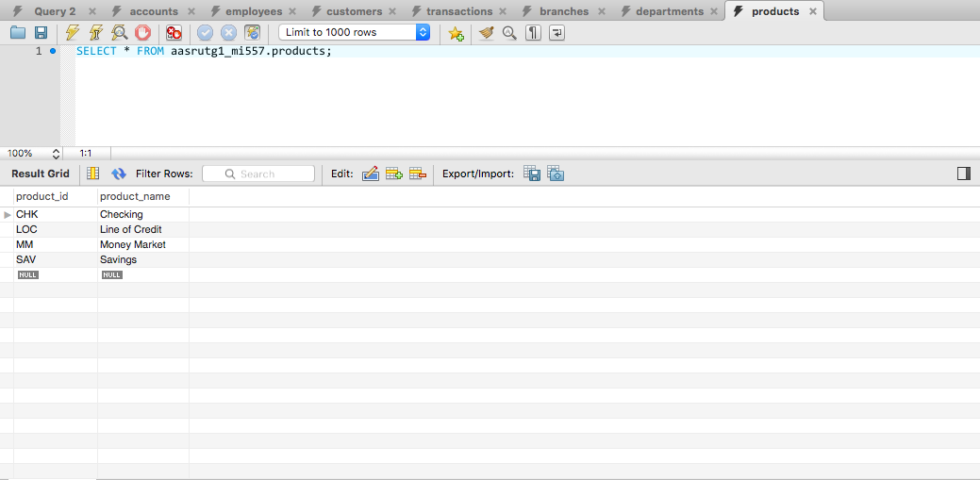Select the Money Market cell
Screen dimensions: 980x480
tap(143, 244)
